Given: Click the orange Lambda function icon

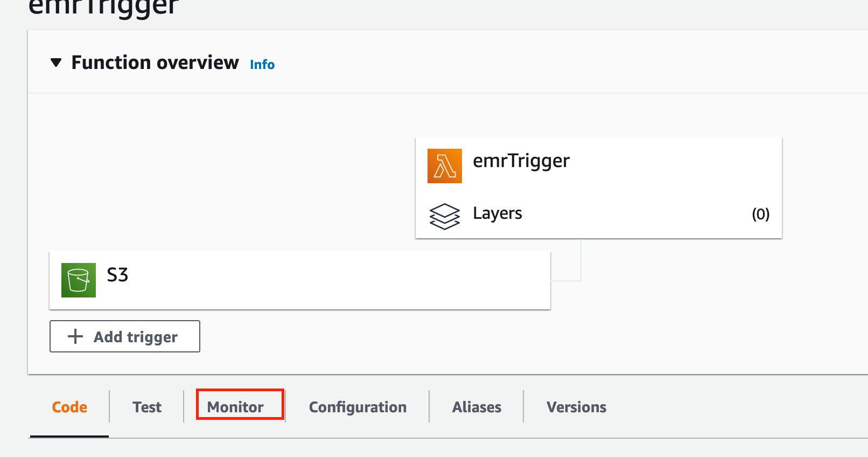Looking at the screenshot, I should (444, 166).
